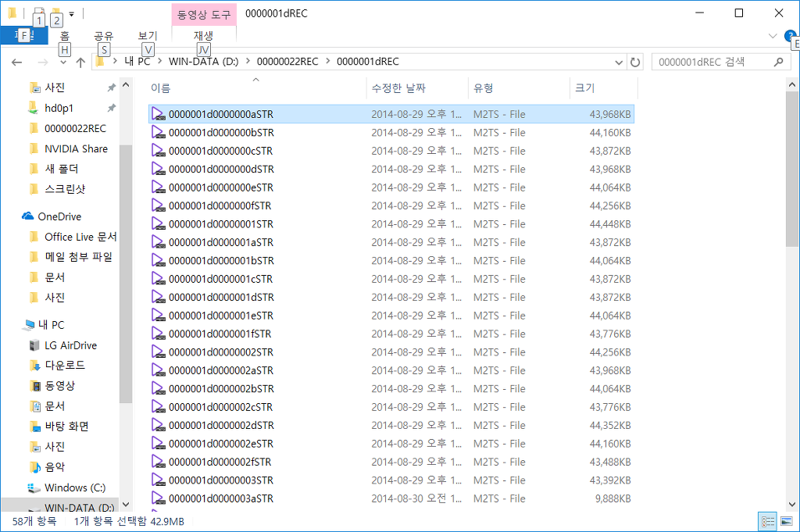Open recent locations dropdown arrow

pos(63,62)
